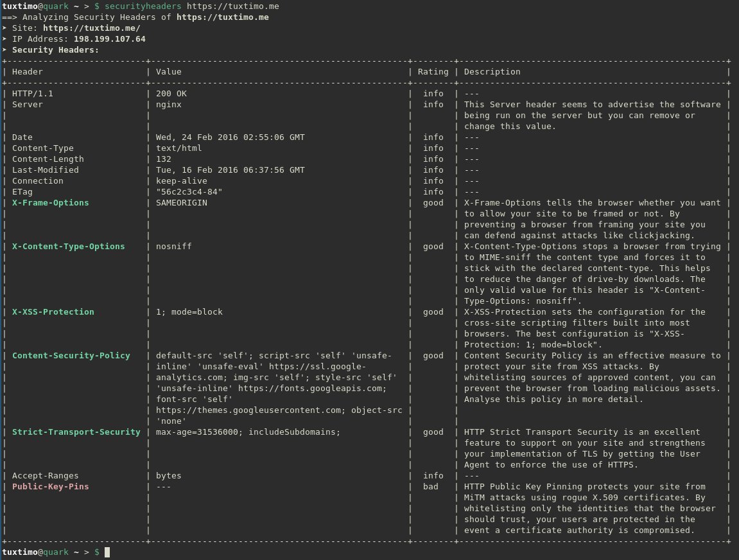Click the 'Wed, 24 Feb 2016 02:55:06 GMT' value

(230, 137)
